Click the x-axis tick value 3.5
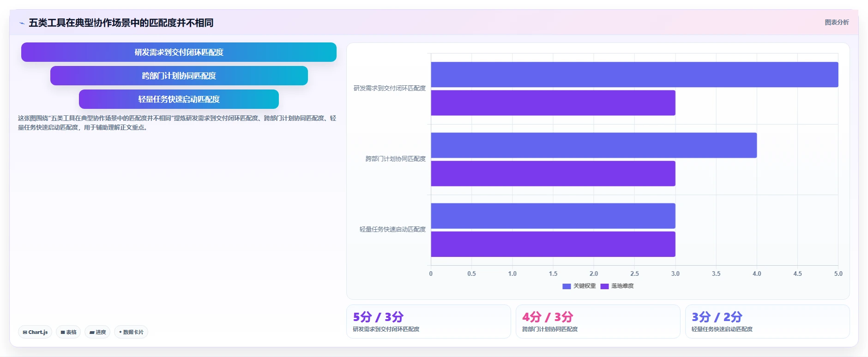The width and height of the screenshot is (868, 357). click(x=716, y=274)
